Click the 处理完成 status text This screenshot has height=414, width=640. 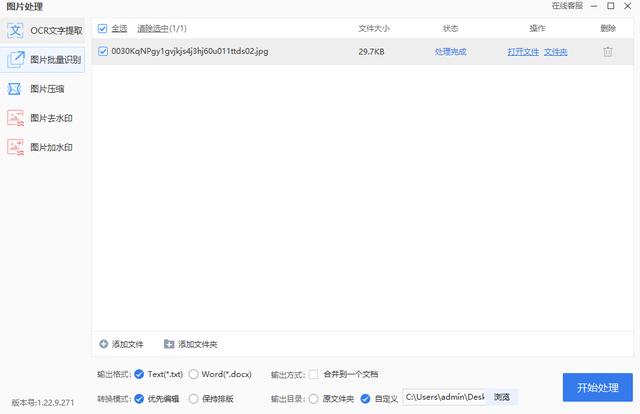click(451, 52)
